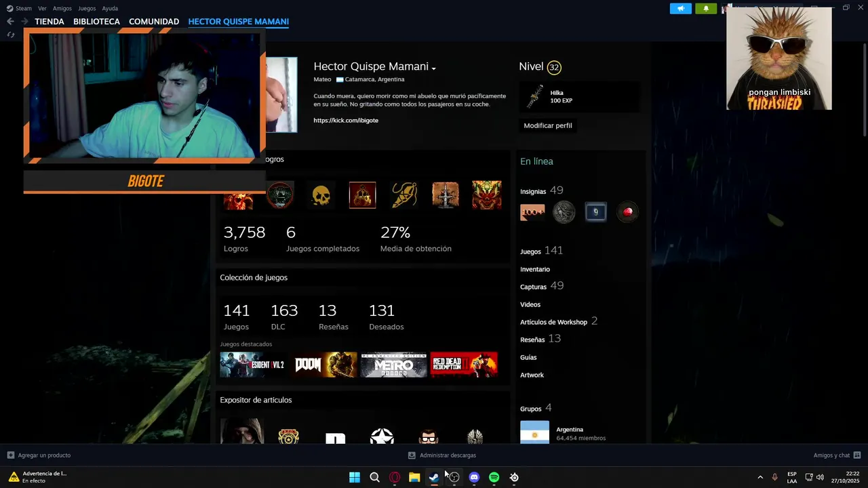Expand the Hector Quispe Mamani name dropdown

click(433, 68)
